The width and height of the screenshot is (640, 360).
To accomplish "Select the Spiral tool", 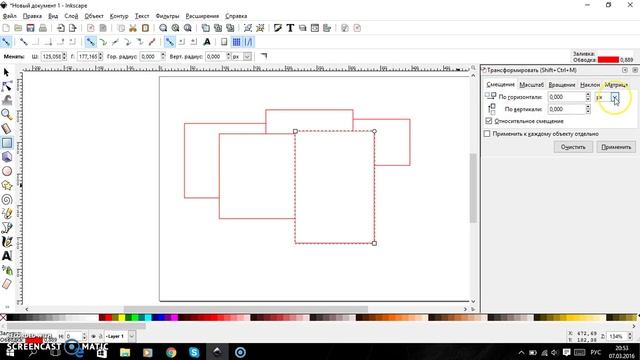I will tap(7, 200).
